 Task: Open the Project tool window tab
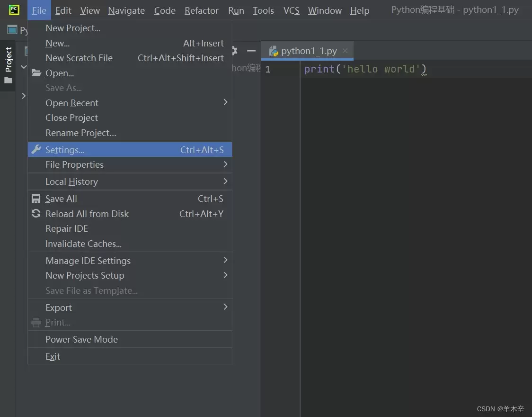click(x=8, y=66)
